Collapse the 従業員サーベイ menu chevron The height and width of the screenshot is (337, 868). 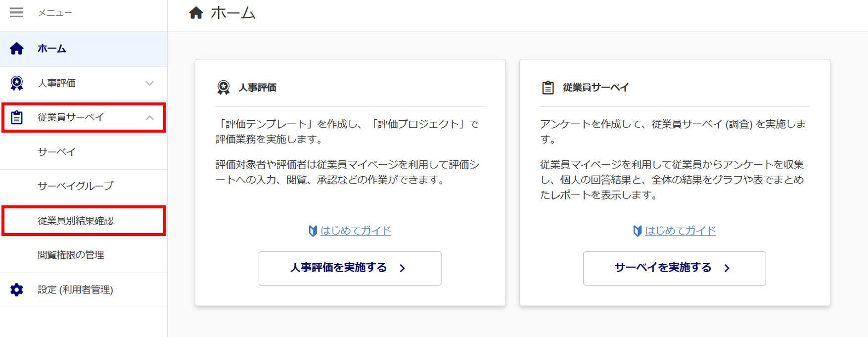click(x=149, y=118)
